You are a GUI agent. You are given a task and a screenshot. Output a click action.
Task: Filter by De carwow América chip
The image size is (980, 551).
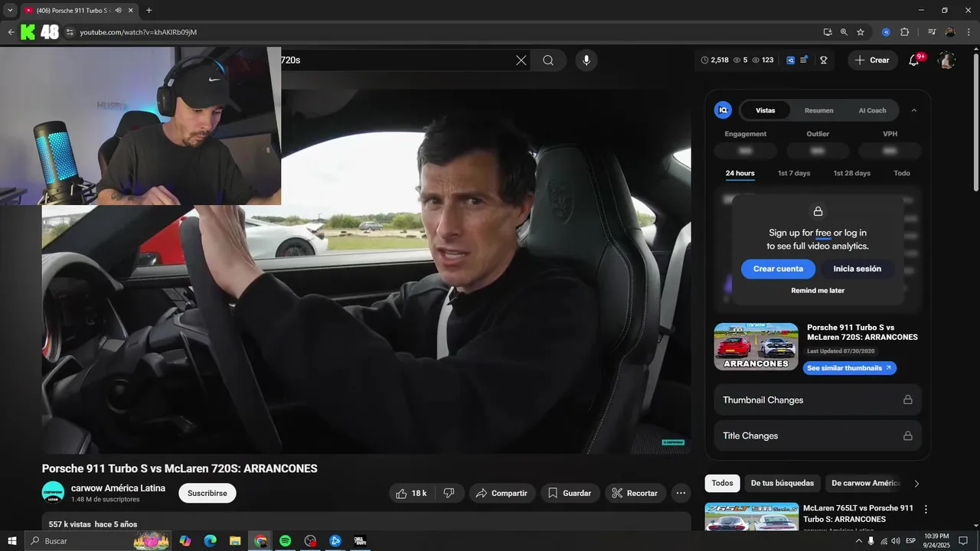[x=866, y=484]
